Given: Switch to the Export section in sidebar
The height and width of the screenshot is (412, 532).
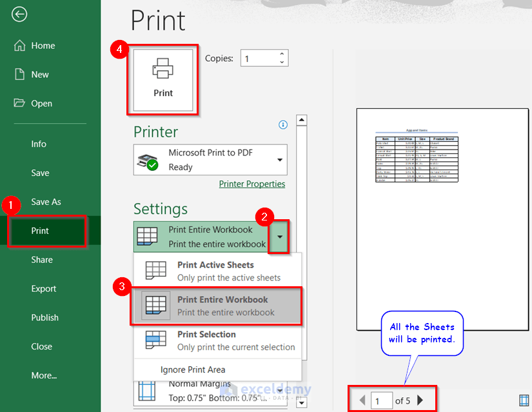Looking at the screenshot, I should pos(44,288).
